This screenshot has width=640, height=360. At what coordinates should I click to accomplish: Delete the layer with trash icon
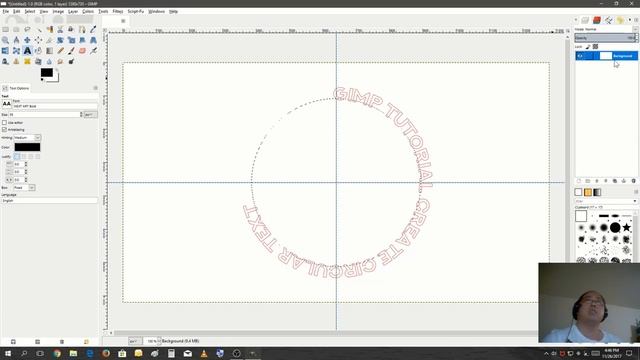(x=633, y=181)
